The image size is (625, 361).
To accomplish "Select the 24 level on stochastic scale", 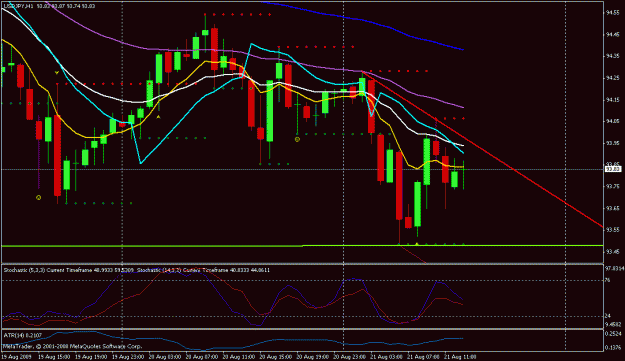I will (608, 316).
